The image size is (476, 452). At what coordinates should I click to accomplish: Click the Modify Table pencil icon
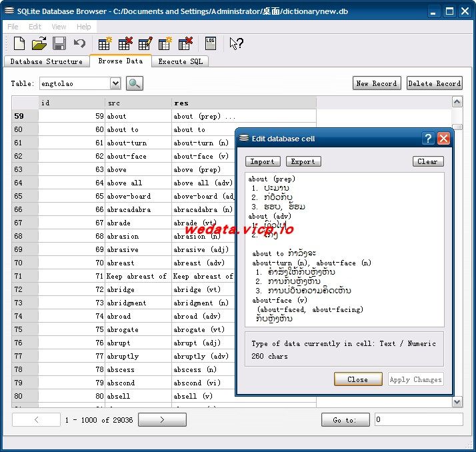pyautogui.click(x=145, y=43)
